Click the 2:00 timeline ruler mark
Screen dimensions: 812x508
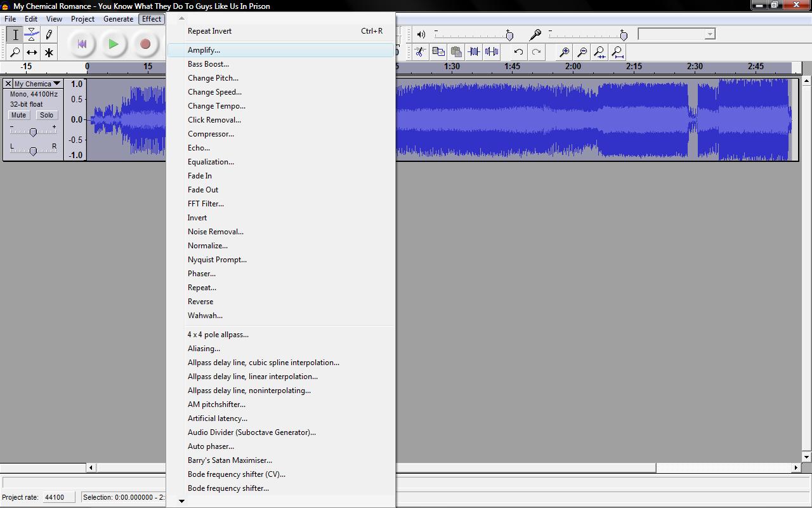point(573,66)
